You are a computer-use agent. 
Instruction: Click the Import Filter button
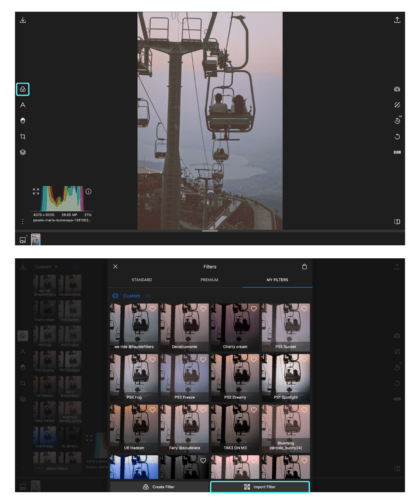(260, 487)
